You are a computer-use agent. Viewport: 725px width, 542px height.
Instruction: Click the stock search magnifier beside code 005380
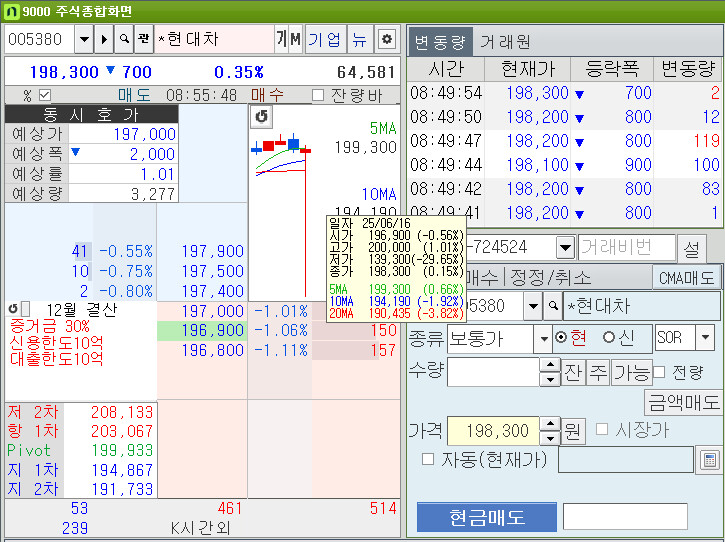point(124,40)
